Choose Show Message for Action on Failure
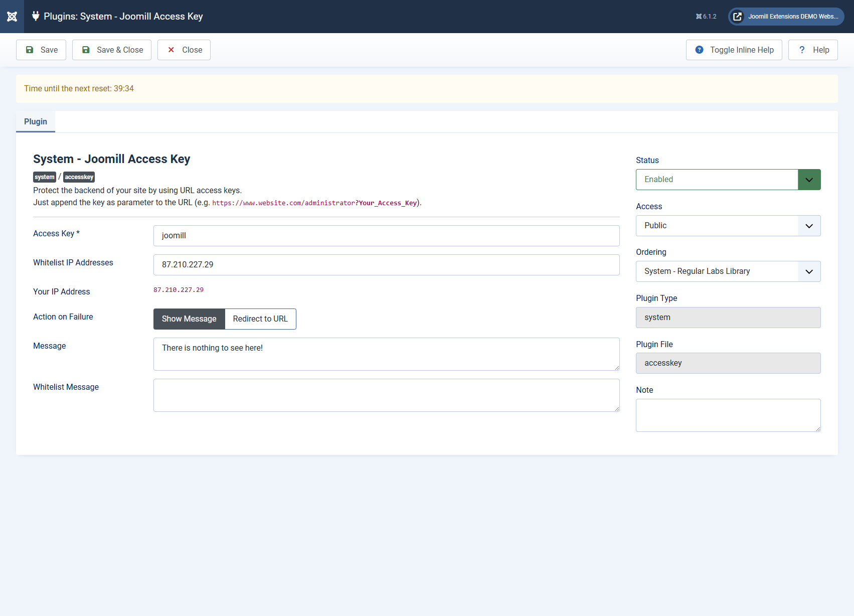This screenshot has width=854, height=616. pyautogui.click(x=189, y=319)
